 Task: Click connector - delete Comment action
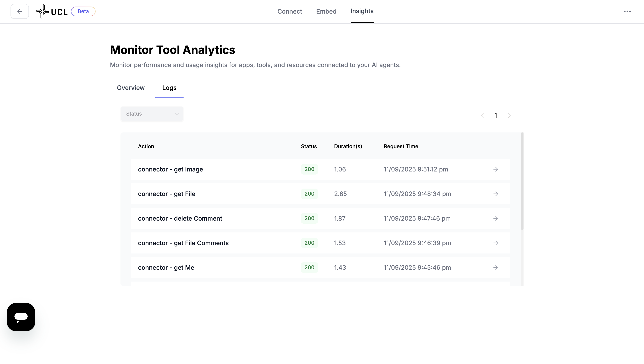tap(180, 218)
